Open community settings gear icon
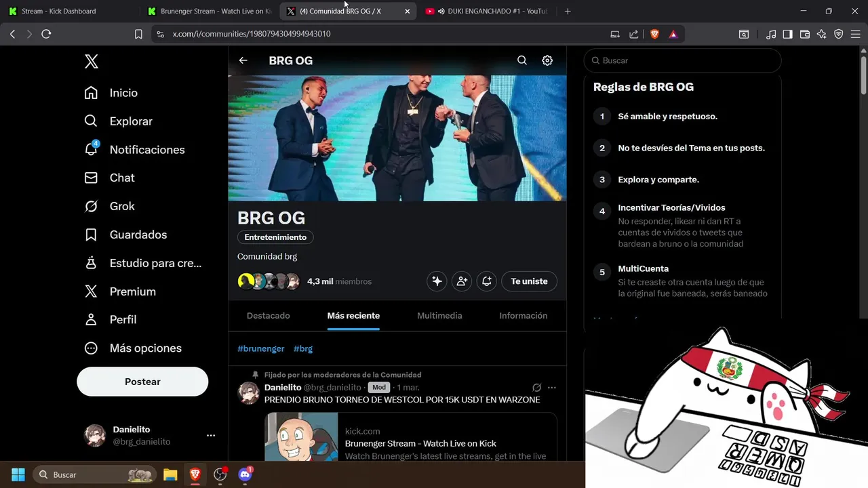The width and height of the screenshot is (868, 488). 547,60
